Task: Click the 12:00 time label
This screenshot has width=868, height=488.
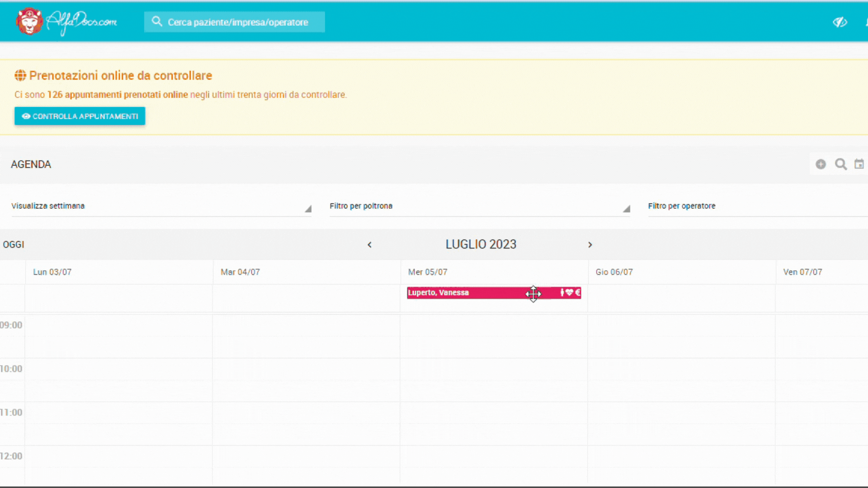Action: pyautogui.click(x=11, y=456)
